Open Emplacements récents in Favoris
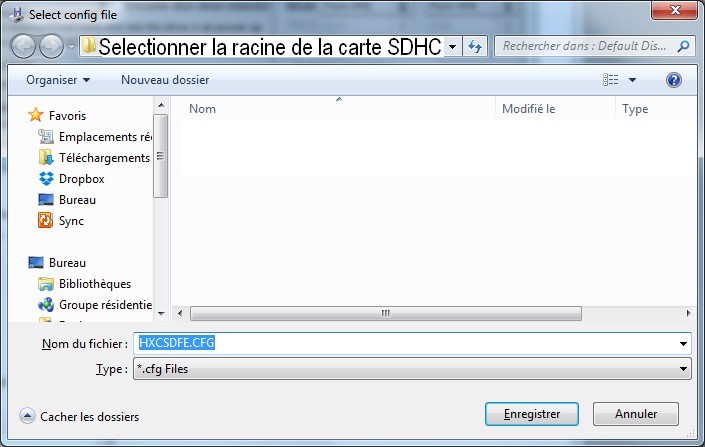Screen dimensions: 705x447 point(106,137)
